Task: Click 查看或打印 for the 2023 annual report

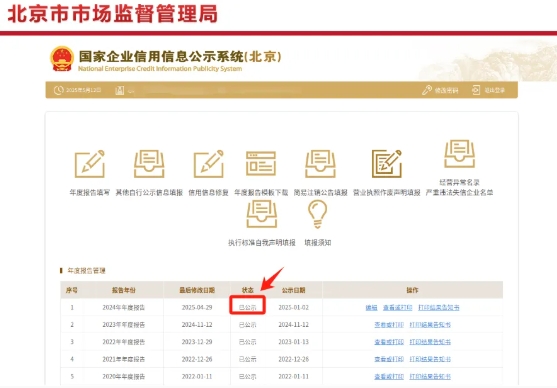Action: (389, 325)
